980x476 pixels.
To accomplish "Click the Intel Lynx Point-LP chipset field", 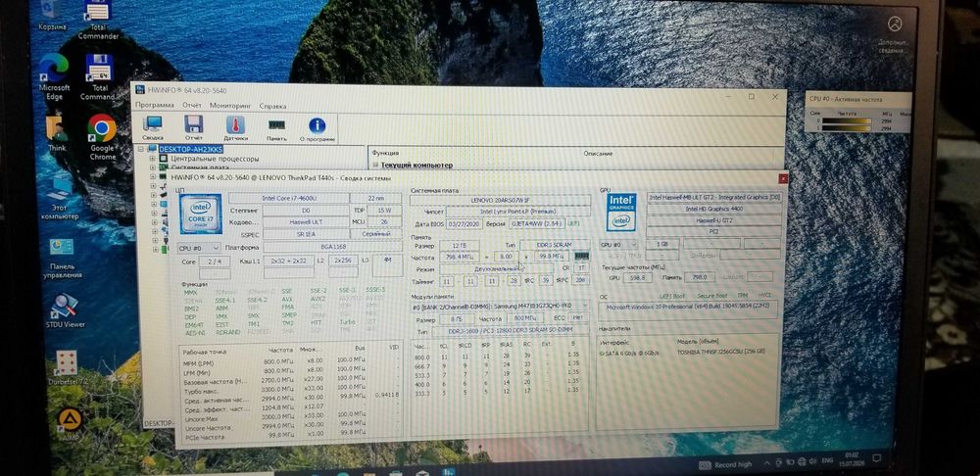I will tap(517, 212).
